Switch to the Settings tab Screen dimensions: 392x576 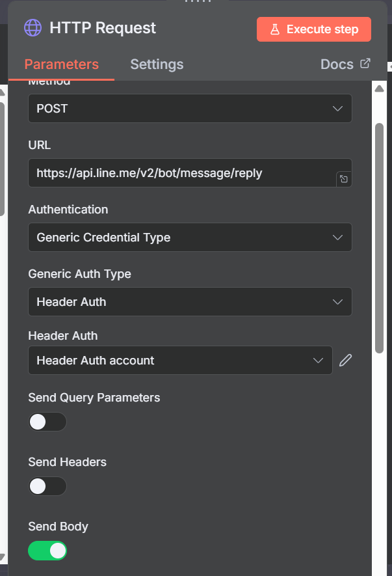(157, 64)
